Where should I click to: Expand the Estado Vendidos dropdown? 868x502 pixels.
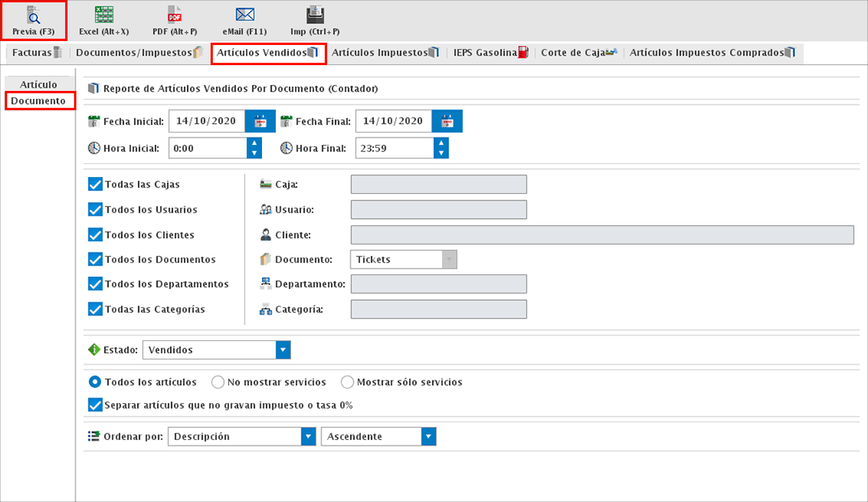click(x=282, y=350)
